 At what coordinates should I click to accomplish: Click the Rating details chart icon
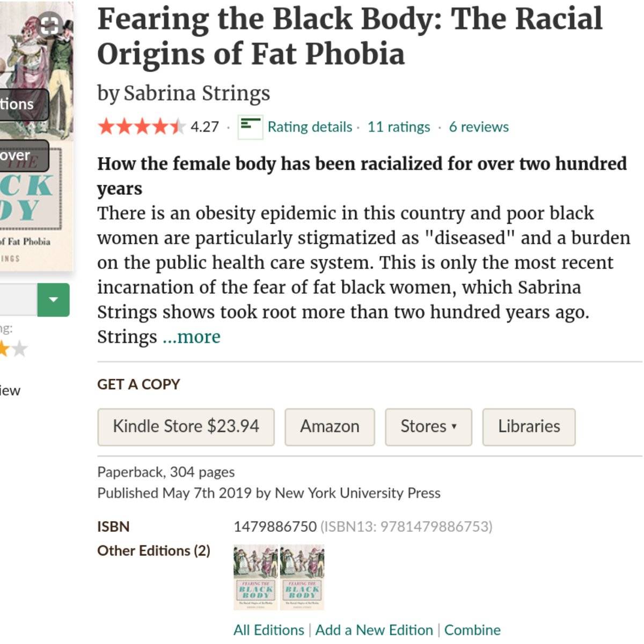pos(250,127)
